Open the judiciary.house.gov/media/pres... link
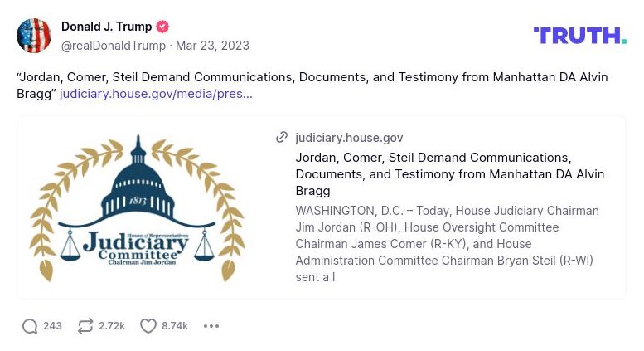The image size is (644, 351). tap(156, 94)
